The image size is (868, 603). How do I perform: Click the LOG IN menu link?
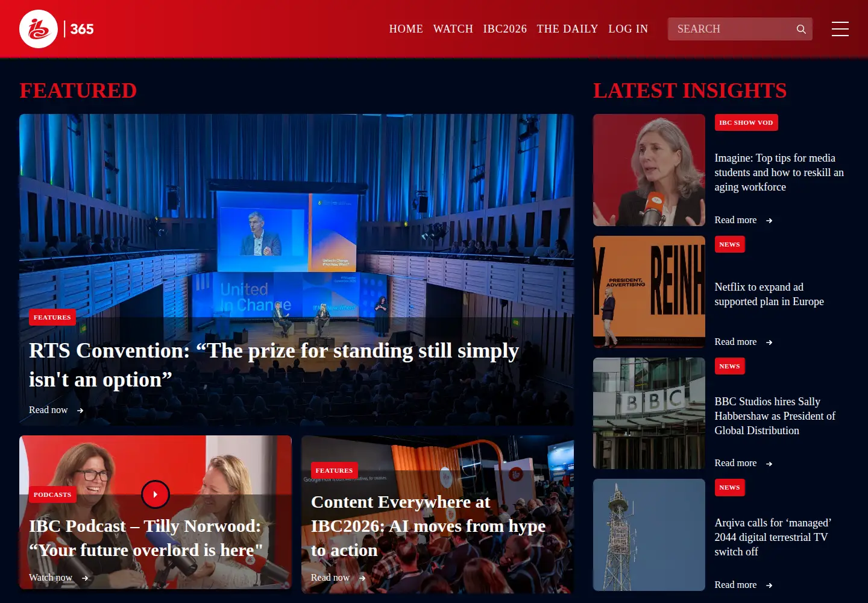point(628,29)
